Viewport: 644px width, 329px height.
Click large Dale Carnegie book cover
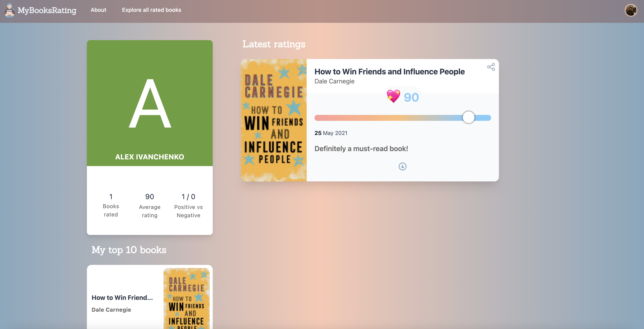(273, 120)
